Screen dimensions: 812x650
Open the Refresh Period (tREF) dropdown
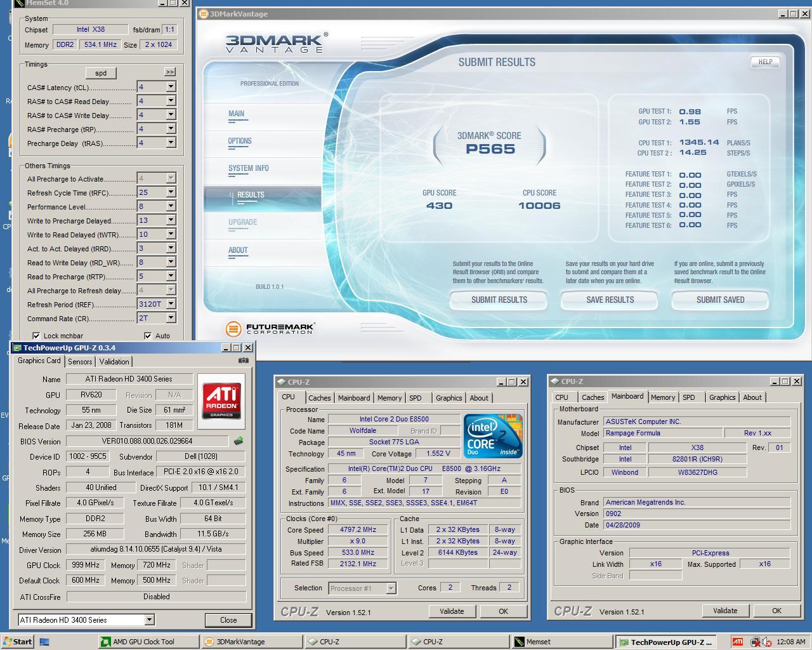pyautogui.click(x=171, y=304)
